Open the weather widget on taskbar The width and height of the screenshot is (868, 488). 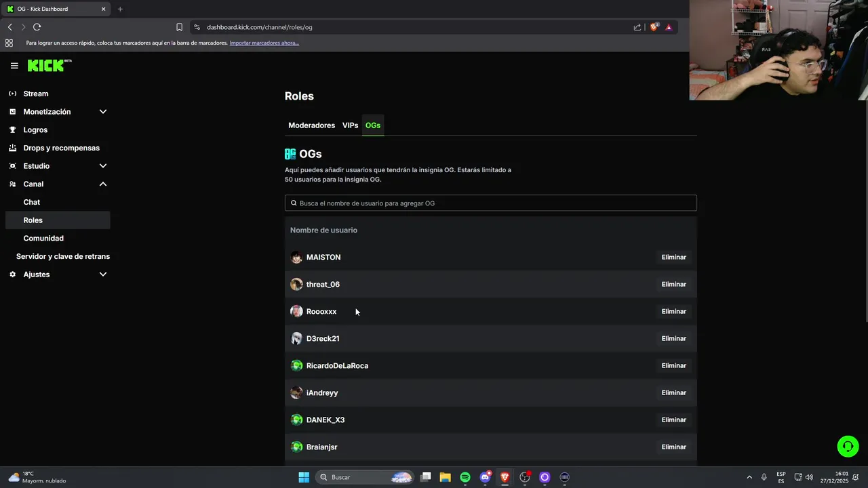[x=37, y=477]
